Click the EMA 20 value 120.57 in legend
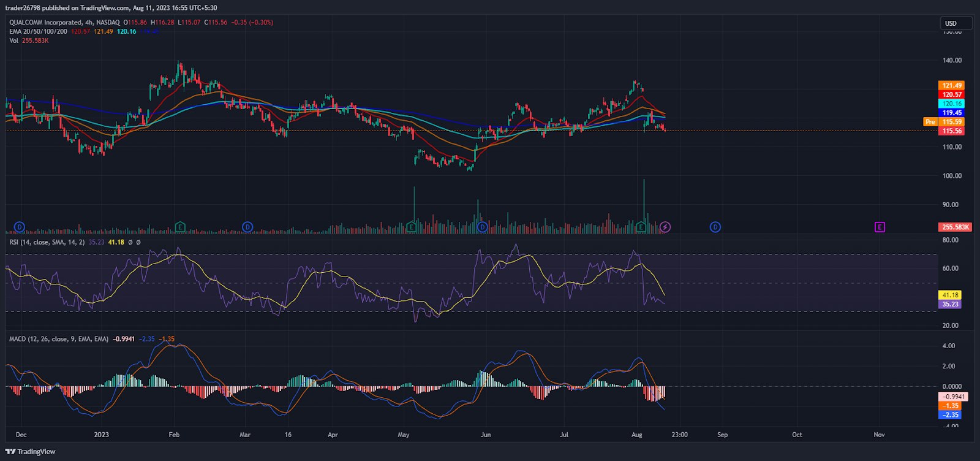This screenshot has width=980, height=461. click(80, 31)
